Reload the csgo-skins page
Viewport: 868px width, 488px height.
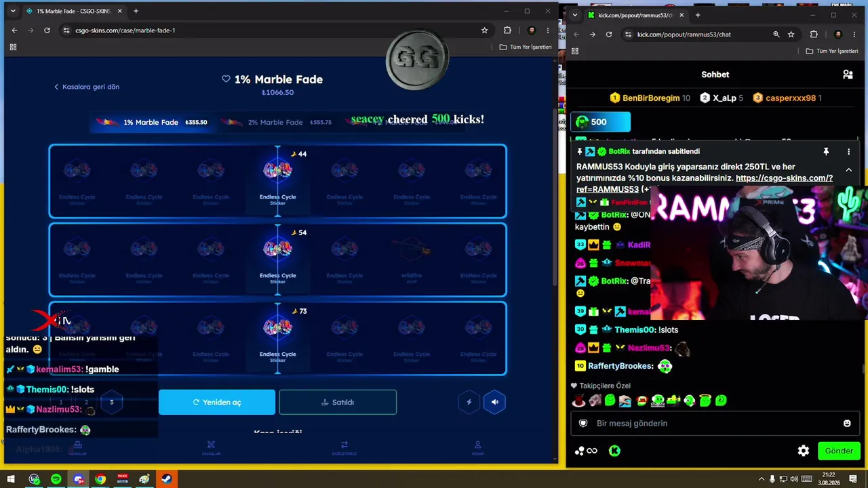47,30
